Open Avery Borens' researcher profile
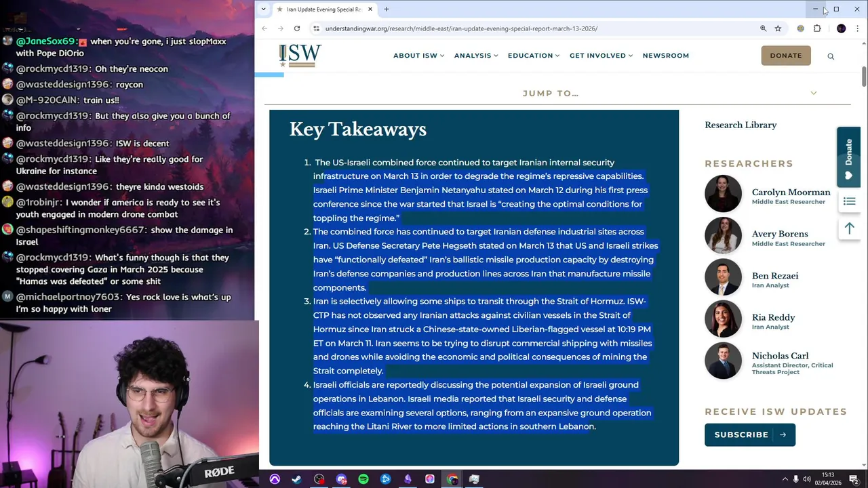Image resolution: width=868 pixels, height=488 pixels. tap(780, 234)
